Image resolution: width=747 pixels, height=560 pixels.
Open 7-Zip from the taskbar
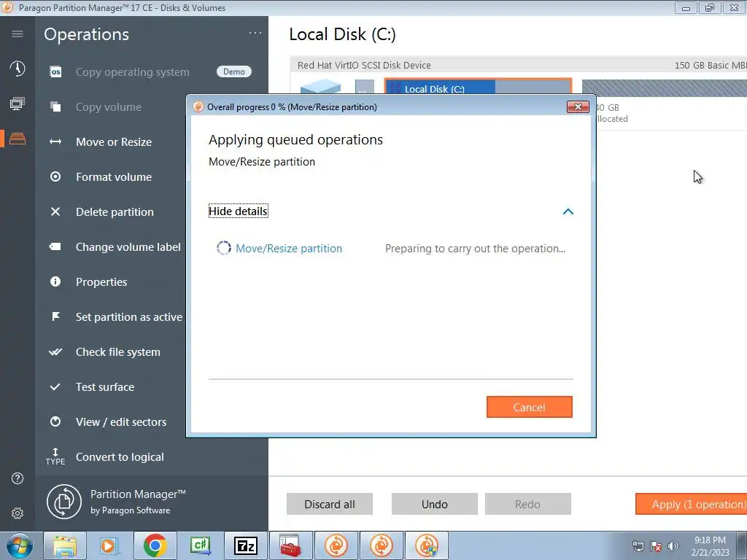245,545
